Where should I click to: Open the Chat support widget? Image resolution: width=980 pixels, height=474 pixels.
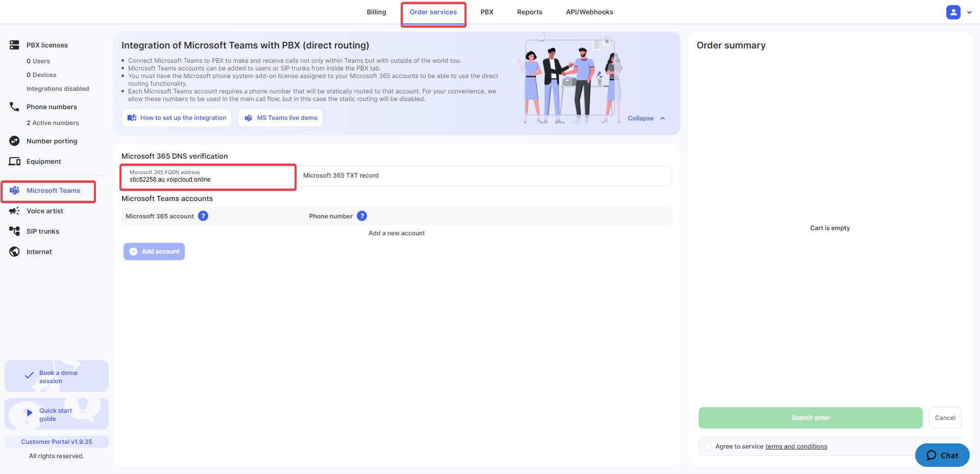point(942,455)
